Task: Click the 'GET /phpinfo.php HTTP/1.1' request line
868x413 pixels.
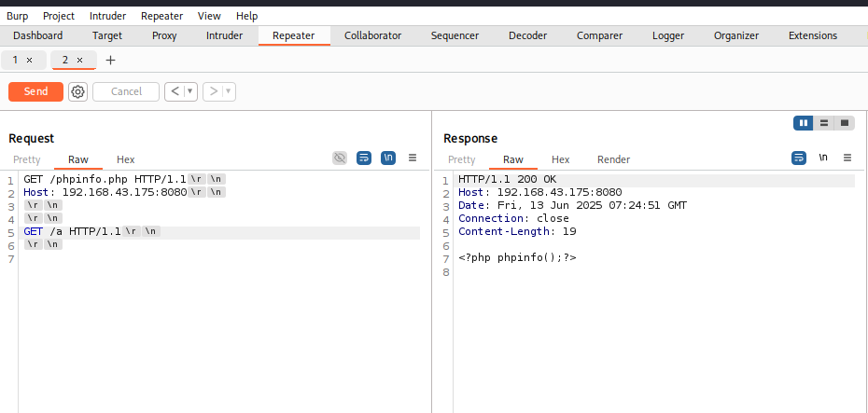Action: [105, 179]
